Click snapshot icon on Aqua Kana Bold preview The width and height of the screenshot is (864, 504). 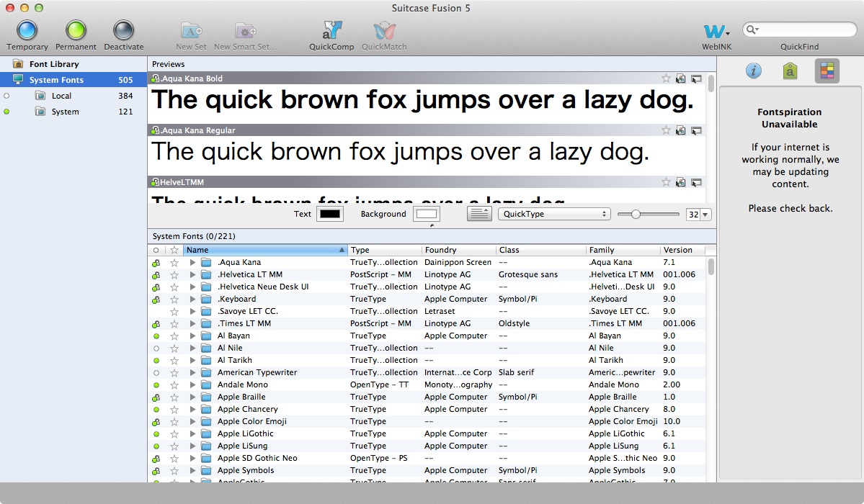(x=681, y=78)
